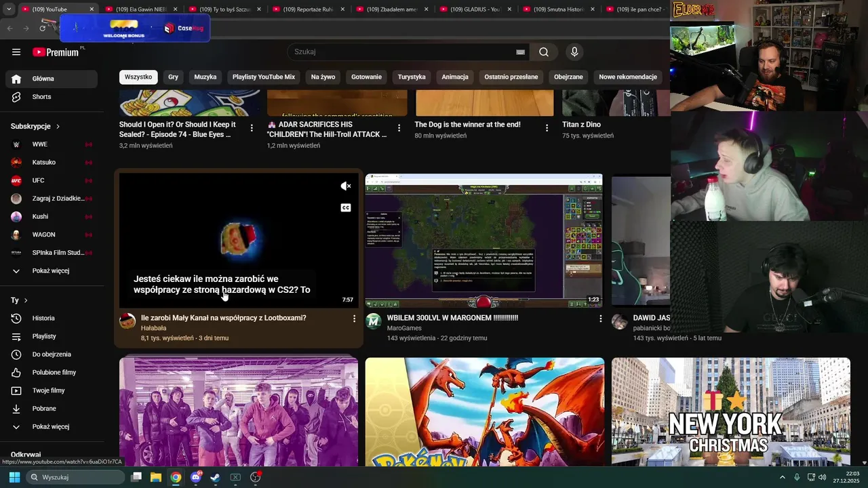Screen dimensions: 868x488
Task: Open Twoje filmy in the sidebar
Action: tap(52, 390)
